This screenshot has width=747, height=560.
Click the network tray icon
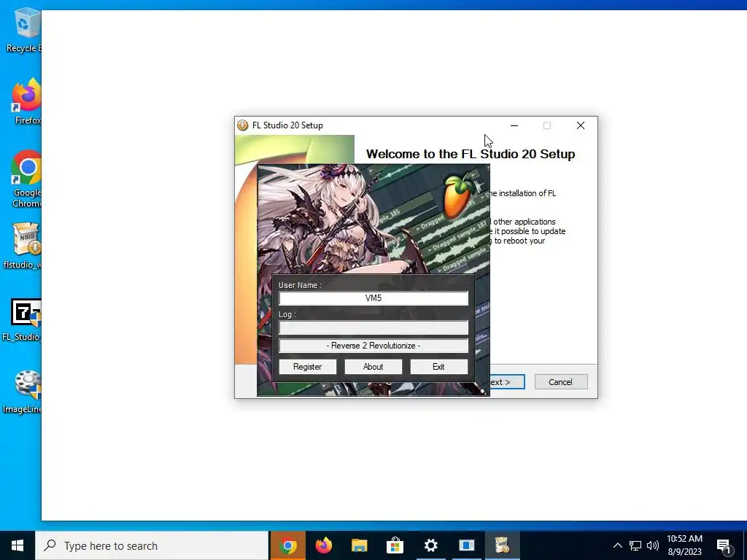pos(635,545)
